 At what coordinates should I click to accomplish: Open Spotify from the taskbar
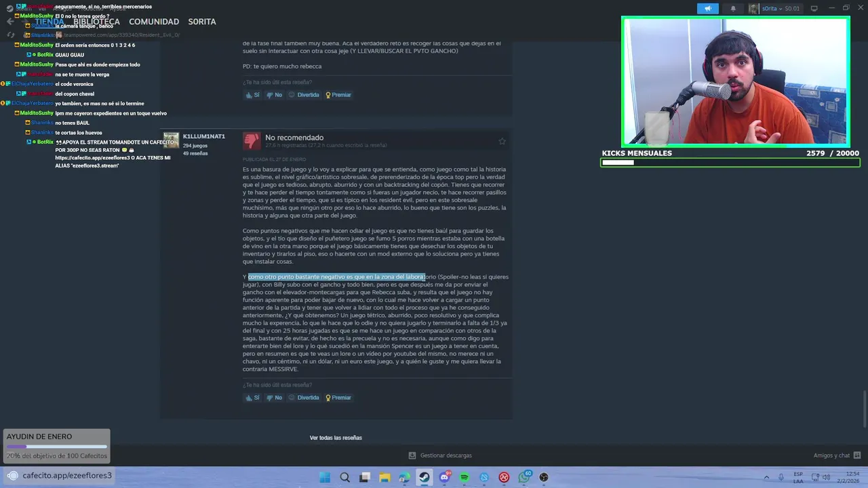(x=465, y=477)
